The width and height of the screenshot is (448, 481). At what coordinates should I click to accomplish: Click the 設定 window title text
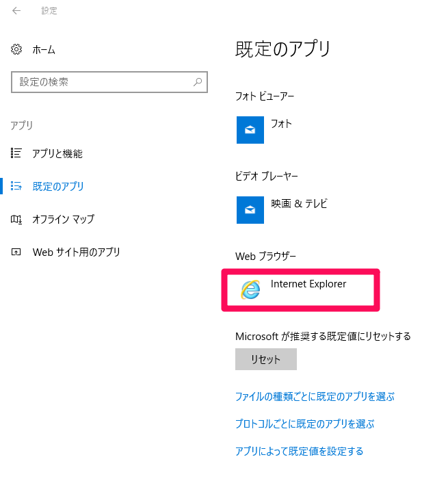[x=49, y=11]
